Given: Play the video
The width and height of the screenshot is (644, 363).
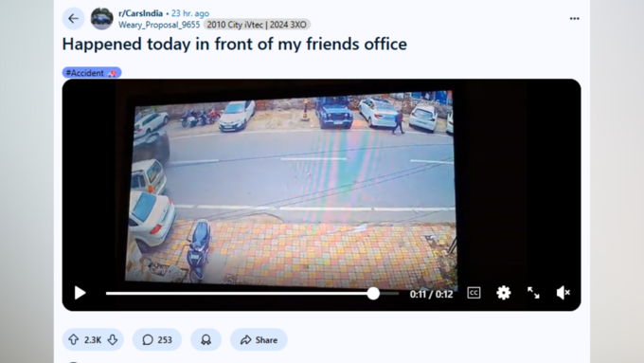Looking at the screenshot, I should (80, 293).
